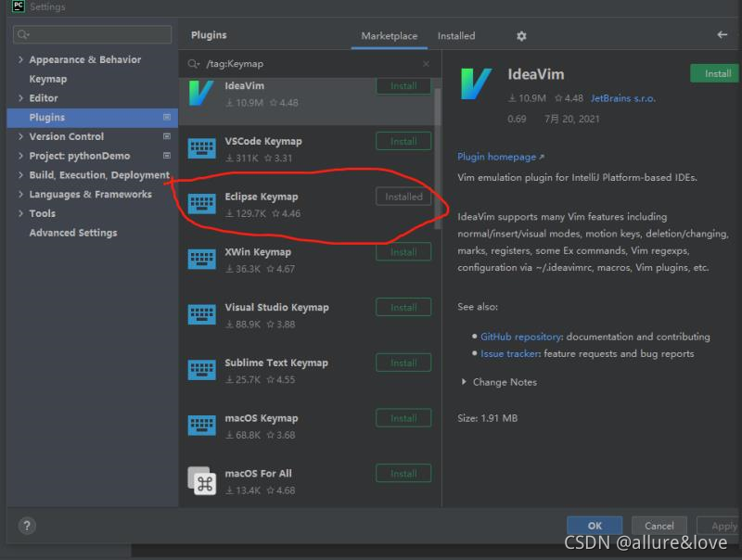Switch to the Installed tab
Screen dimensions: 742x560
click(456, 36)
